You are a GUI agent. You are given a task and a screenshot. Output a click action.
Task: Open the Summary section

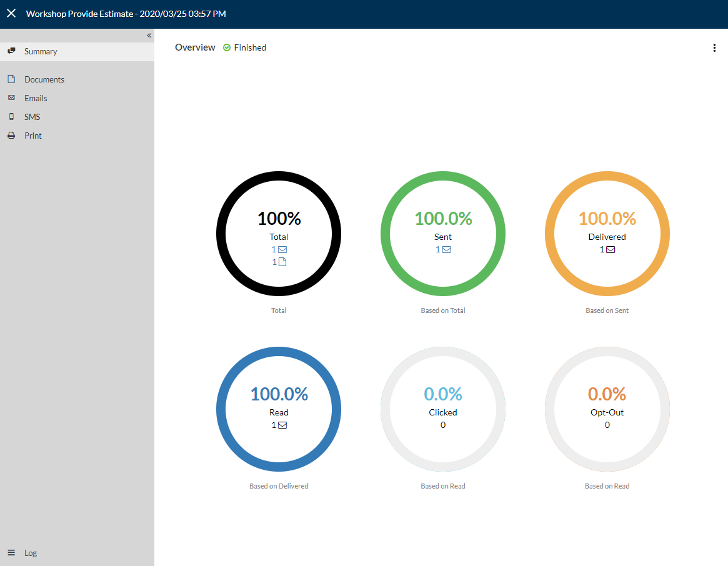point(77,51)
